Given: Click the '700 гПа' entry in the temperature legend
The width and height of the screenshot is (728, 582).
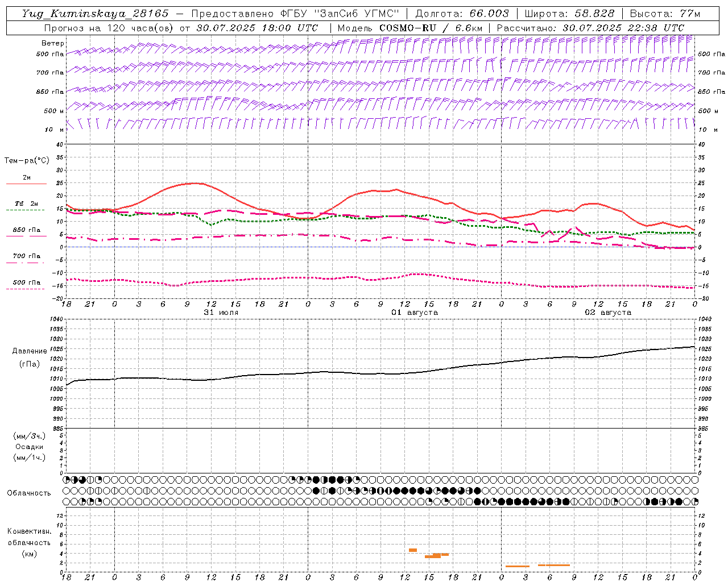Looking at the screenshot, I should [x=27, y=256].
